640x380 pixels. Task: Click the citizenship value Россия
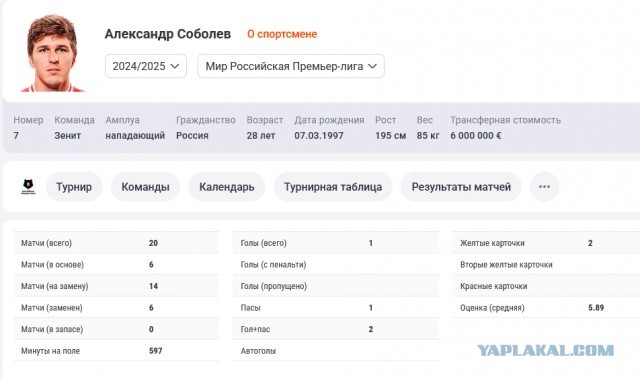pos(192,136)
